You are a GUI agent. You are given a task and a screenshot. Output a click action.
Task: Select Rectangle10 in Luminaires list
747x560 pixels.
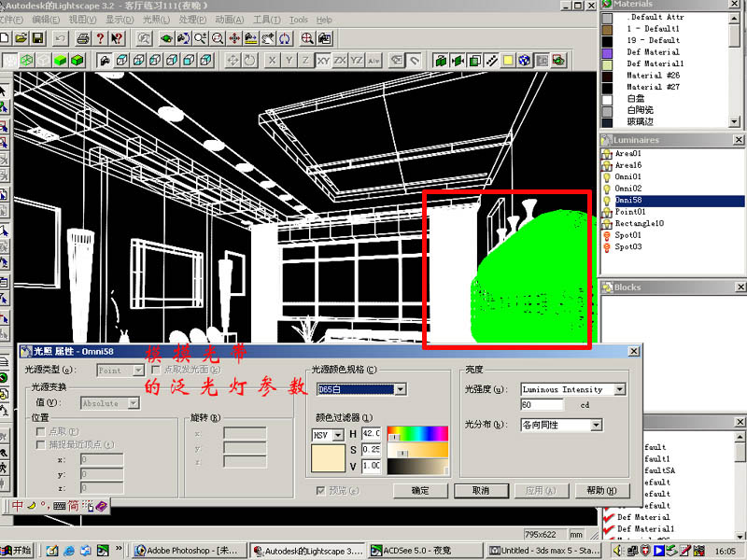(x=640, y=223)
